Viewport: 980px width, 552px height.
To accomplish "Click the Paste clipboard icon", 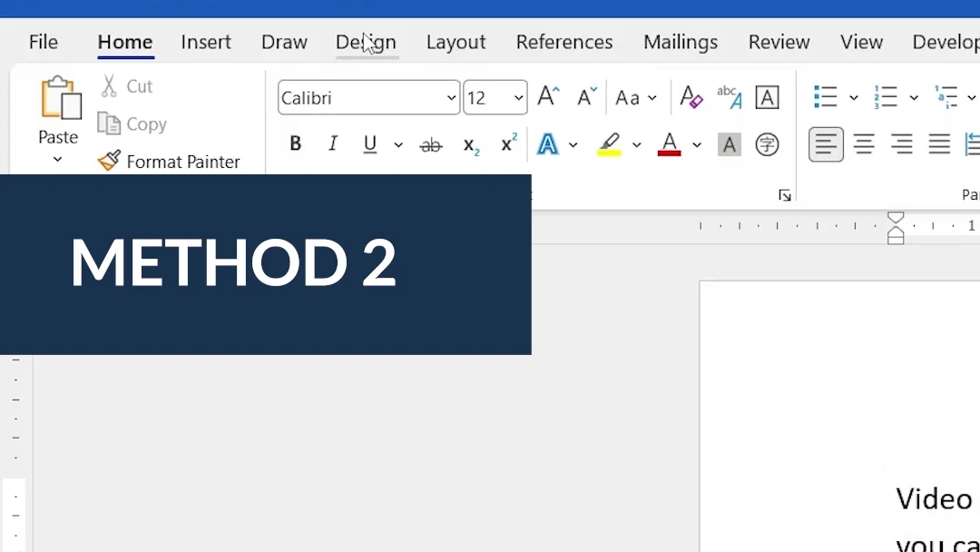I will point(61,97).
